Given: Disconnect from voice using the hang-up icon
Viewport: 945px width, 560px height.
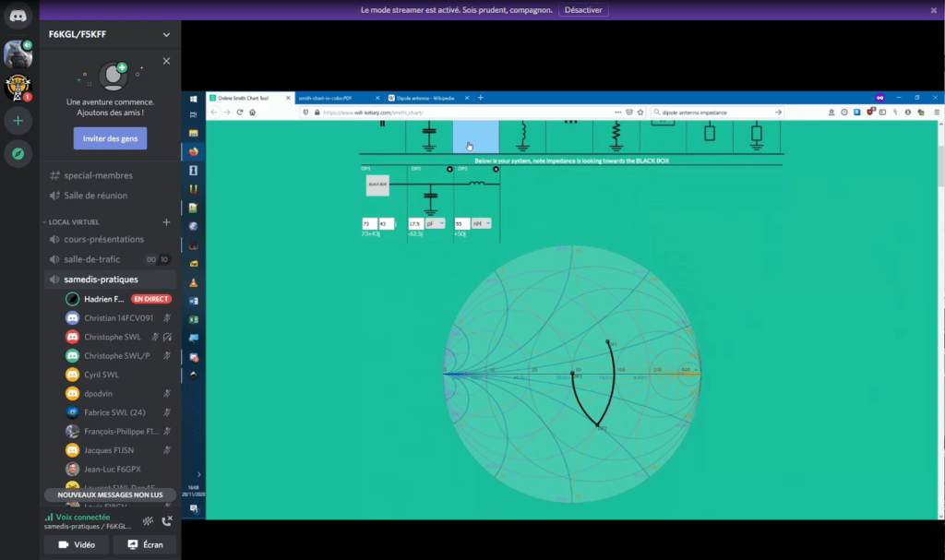Looking at the screenshot, I should coord(167,521).
